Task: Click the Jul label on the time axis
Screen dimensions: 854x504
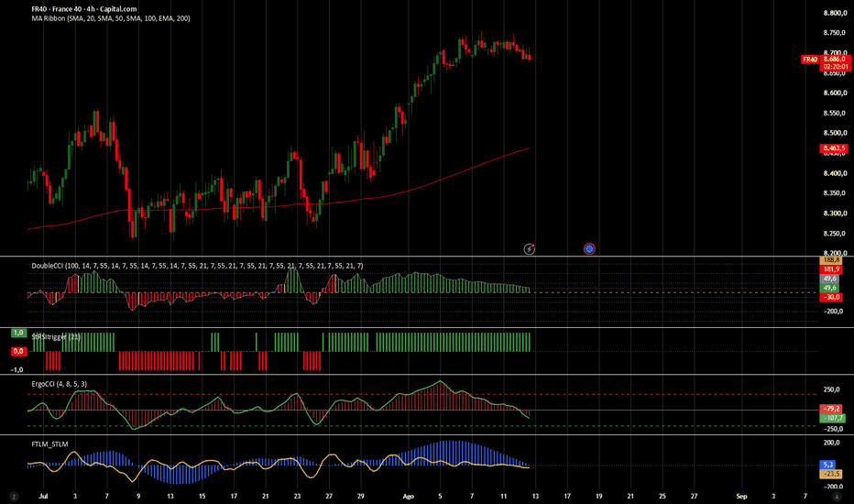Action: [44, 497]
